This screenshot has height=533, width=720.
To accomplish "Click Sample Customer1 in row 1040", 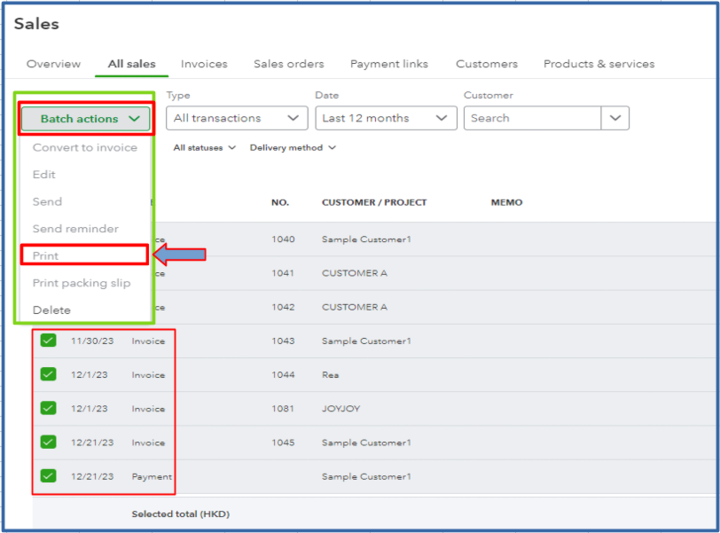I will pyautogui.click(x=366, y=239).
